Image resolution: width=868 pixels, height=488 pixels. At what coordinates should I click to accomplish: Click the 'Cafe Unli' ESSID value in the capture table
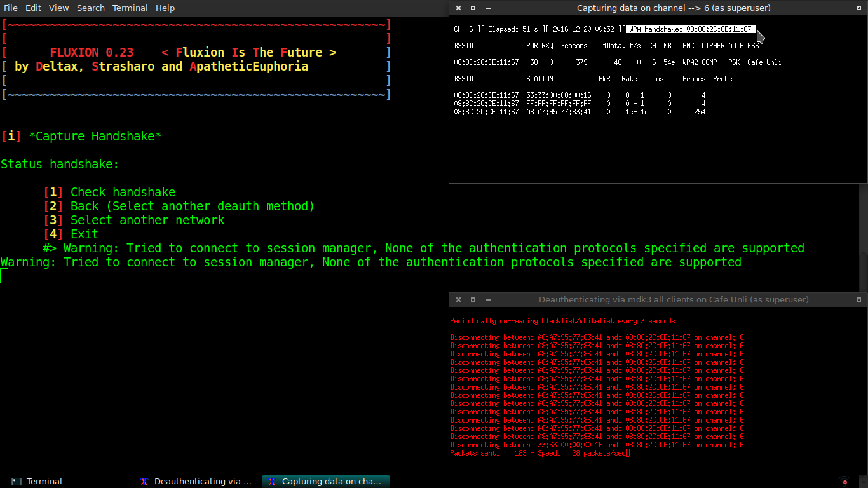click(x=764, y=62)
